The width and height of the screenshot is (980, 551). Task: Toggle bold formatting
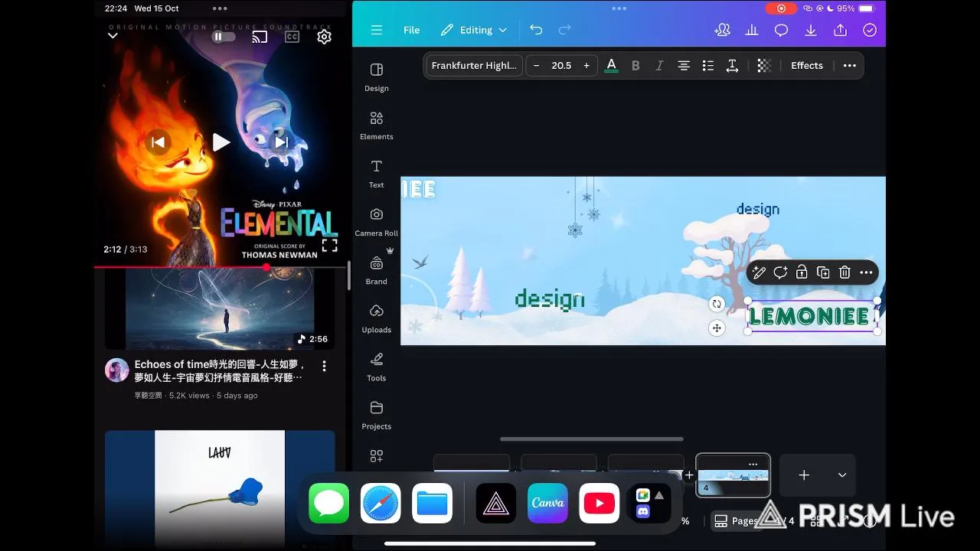635,66
